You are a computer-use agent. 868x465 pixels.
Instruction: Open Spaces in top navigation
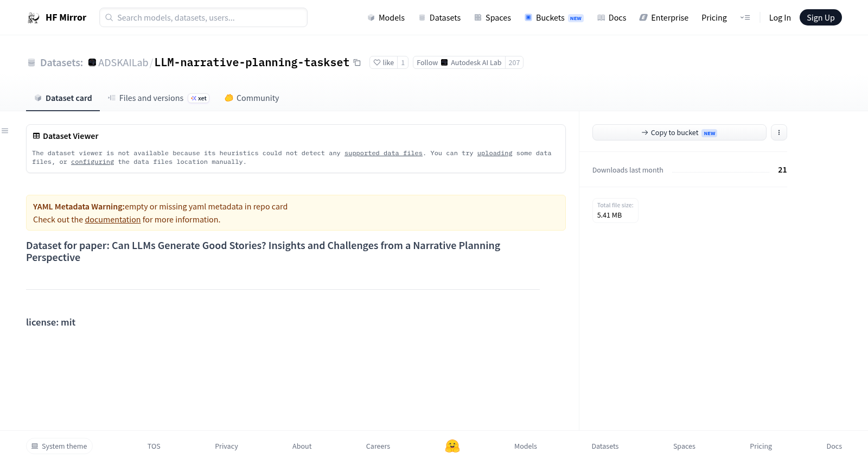(x=493, y=18)
